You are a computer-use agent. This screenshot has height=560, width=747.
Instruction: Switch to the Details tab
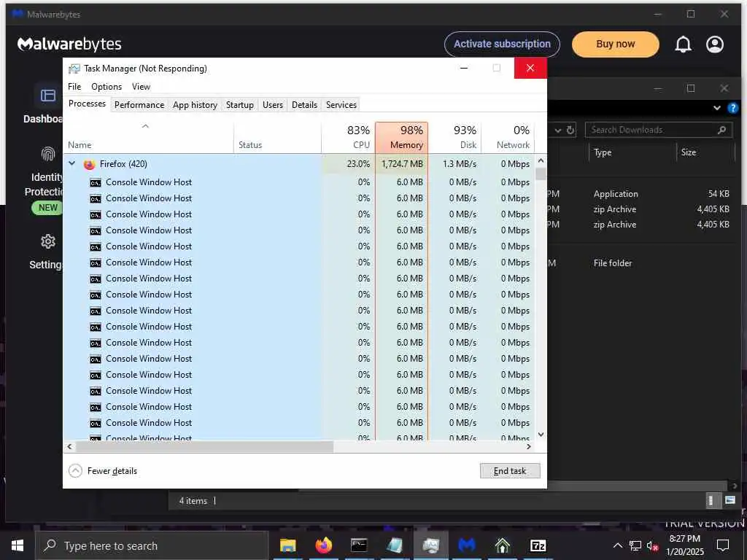coord(304,105)
